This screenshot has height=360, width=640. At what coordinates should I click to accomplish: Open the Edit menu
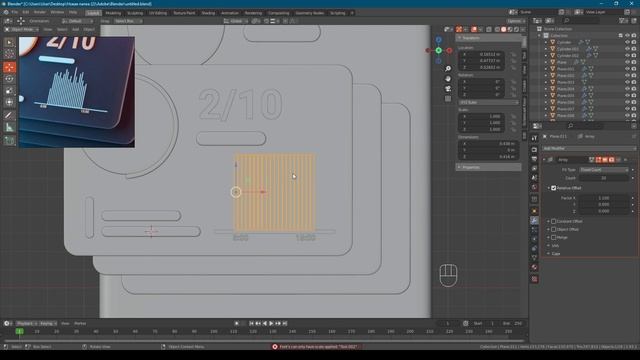25,13
